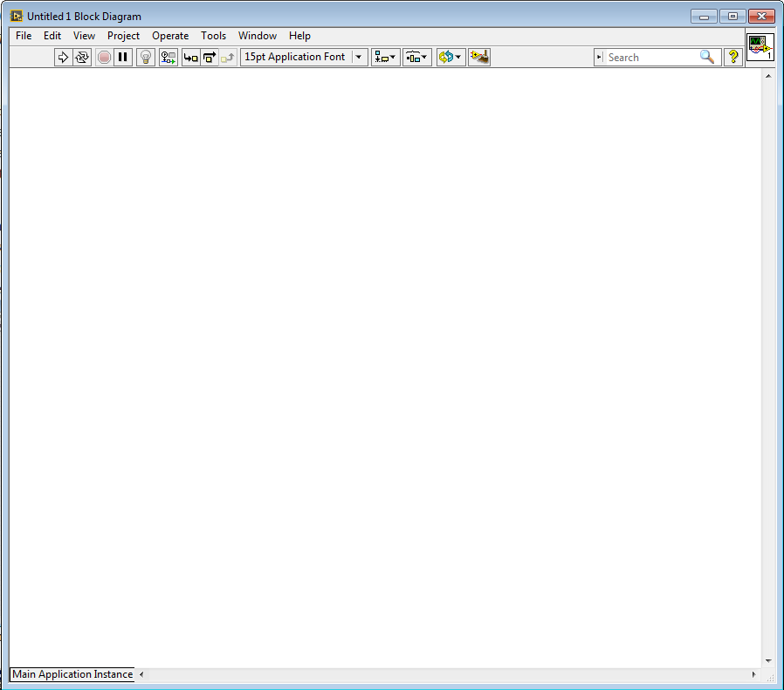Click the Step Into button
This screenshot has width=784, height=690.
(190, 57)
